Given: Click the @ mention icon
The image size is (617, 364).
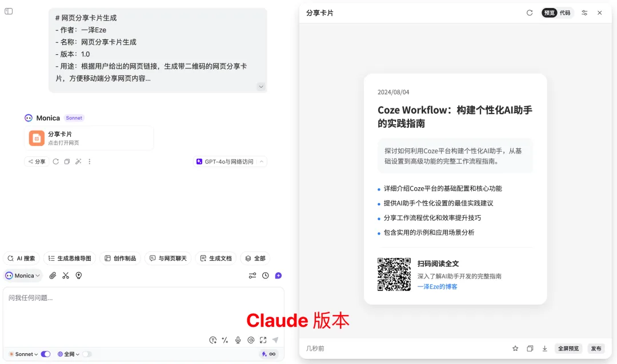Looking at the screenshot, I should point(251,340).
